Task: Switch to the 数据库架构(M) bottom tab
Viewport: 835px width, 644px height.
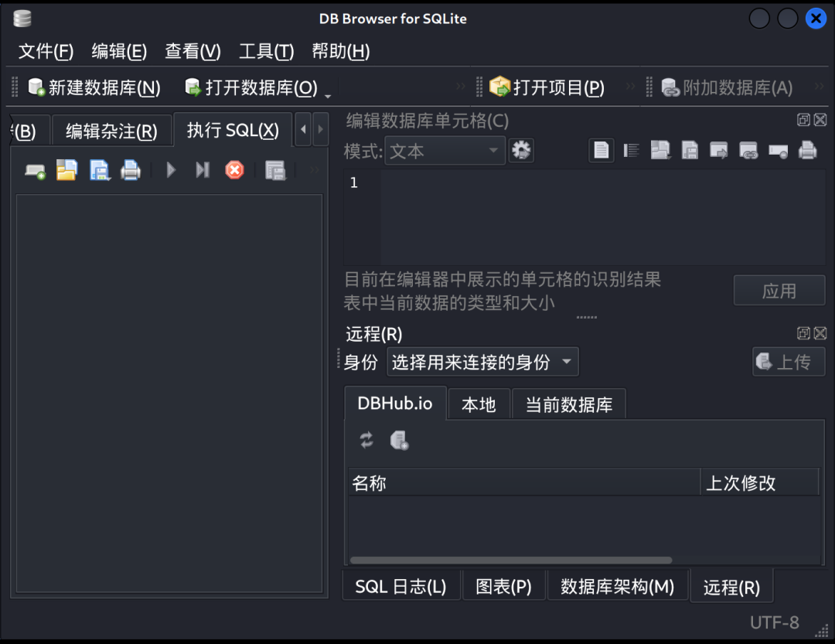Action: click(617, 587)
